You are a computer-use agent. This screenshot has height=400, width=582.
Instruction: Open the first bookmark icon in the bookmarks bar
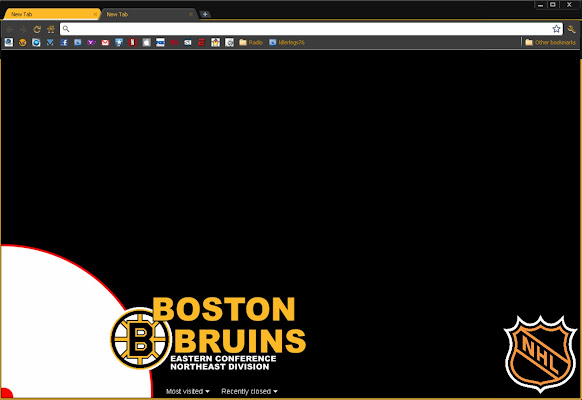(9, 42)
